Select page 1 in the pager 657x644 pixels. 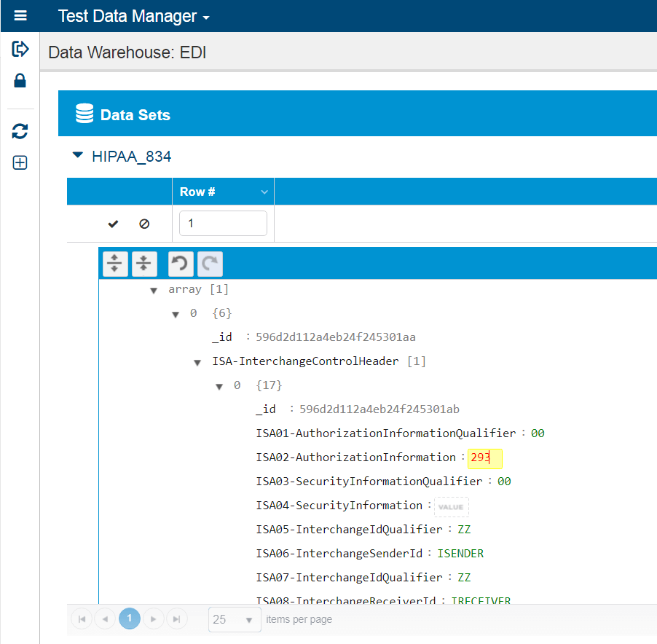(129, 619)
